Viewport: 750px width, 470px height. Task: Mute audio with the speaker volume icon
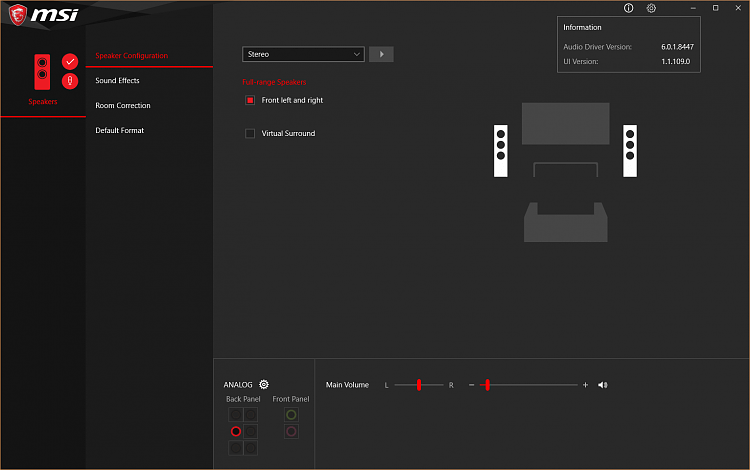click(602, 385)
